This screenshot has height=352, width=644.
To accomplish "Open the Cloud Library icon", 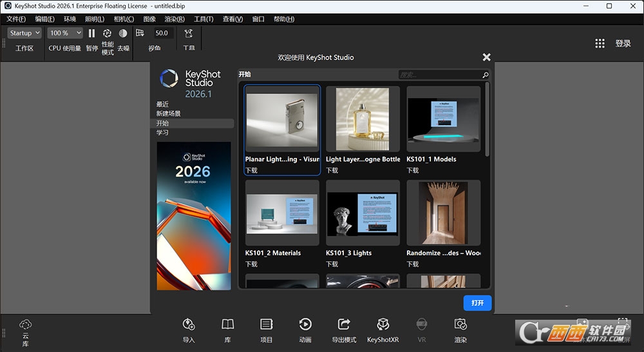I will tap(26, 324).
